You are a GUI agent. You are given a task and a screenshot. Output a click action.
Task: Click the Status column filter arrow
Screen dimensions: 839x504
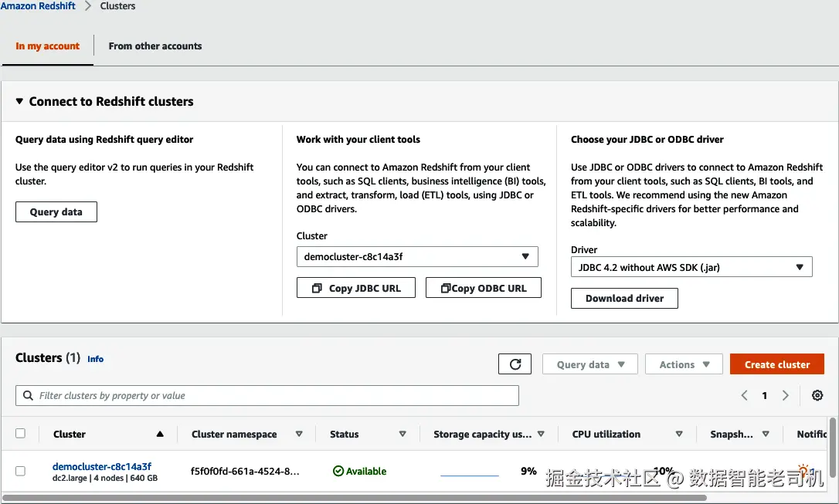403,435
